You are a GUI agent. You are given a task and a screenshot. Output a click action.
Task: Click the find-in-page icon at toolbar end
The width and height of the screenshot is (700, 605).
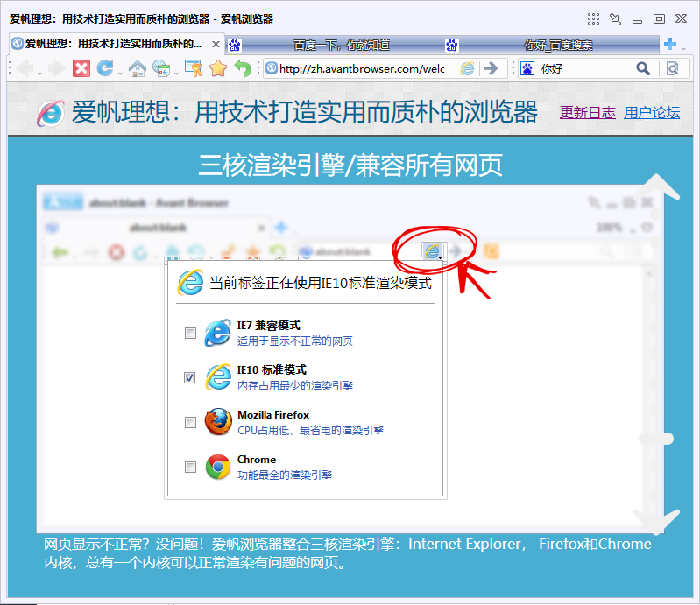pyautogui.click(x=672, y=68)
